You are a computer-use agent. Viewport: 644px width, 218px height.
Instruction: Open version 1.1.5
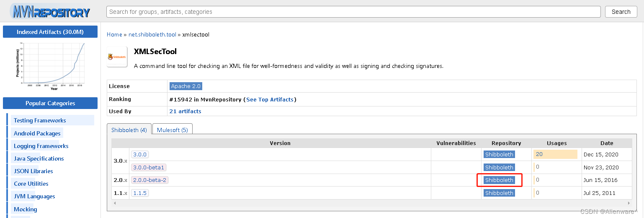pos(139,193)
